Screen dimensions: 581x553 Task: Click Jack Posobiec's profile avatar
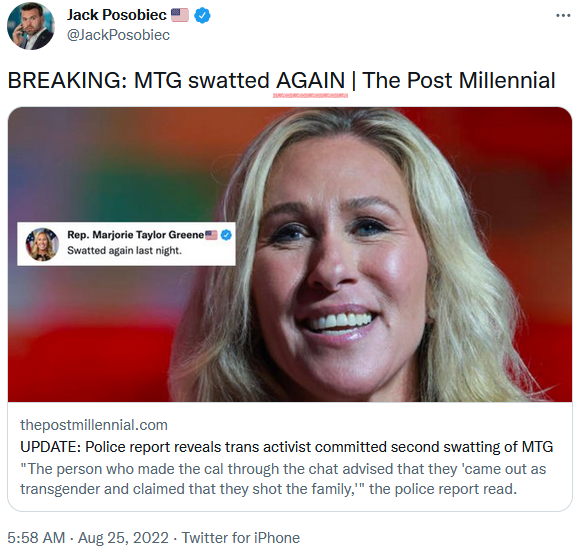(x=31, y=26)
